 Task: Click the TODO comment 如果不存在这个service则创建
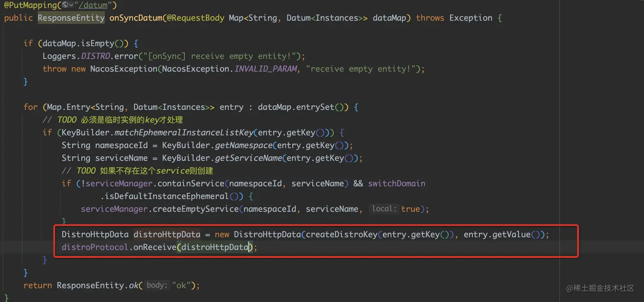pyautogui.click(x=138, y=171)
